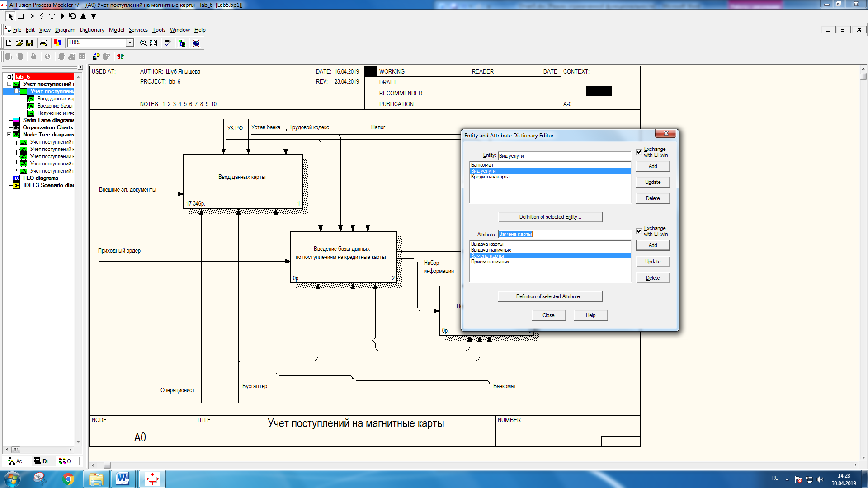This screenshot has width=868, height=488.
Task: Select the Pointer tool
Action: click(11, 16)
